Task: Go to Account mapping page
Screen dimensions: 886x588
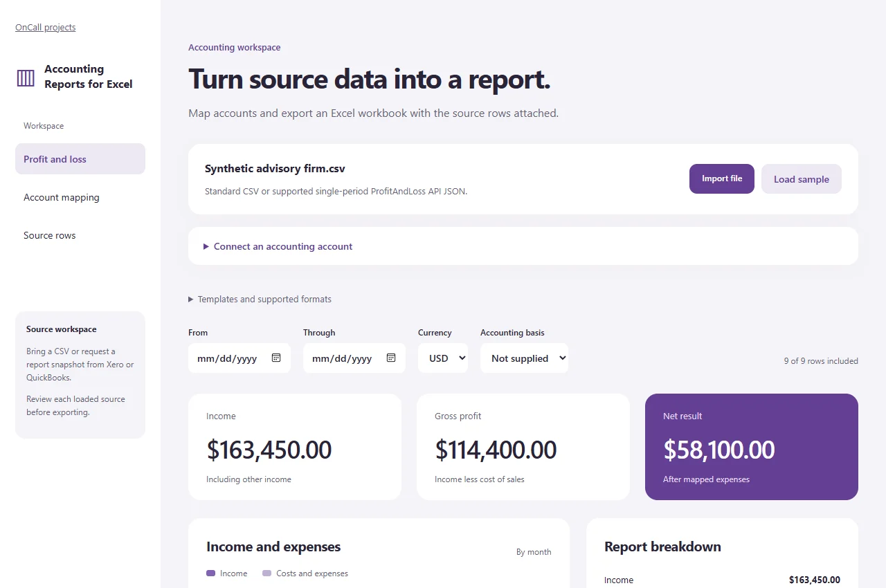Action: coord(80,197)
